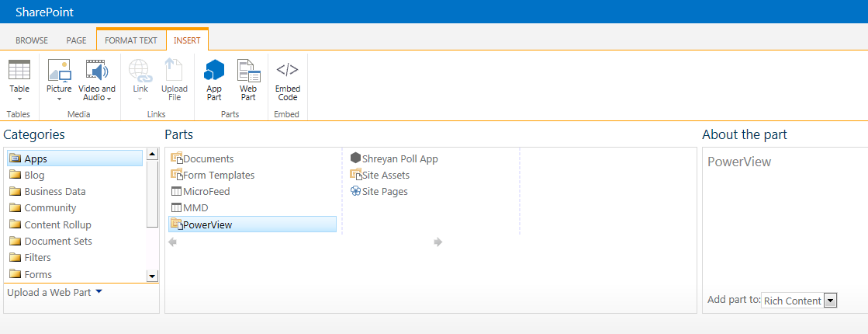Viewport: 868px width, 334px height.
Task: Expand the Picture dropdown arrow
Action: click(x=59, y=99)
